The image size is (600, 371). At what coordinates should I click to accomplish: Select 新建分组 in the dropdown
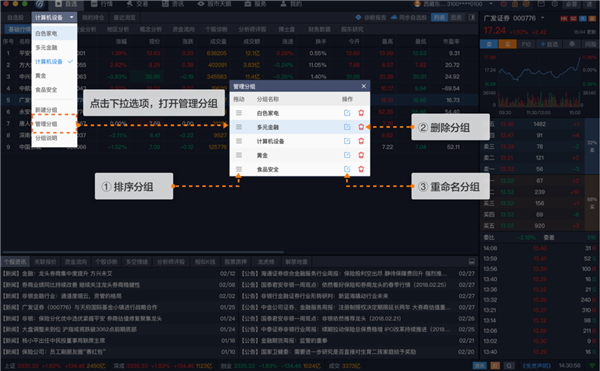point(54,110)
